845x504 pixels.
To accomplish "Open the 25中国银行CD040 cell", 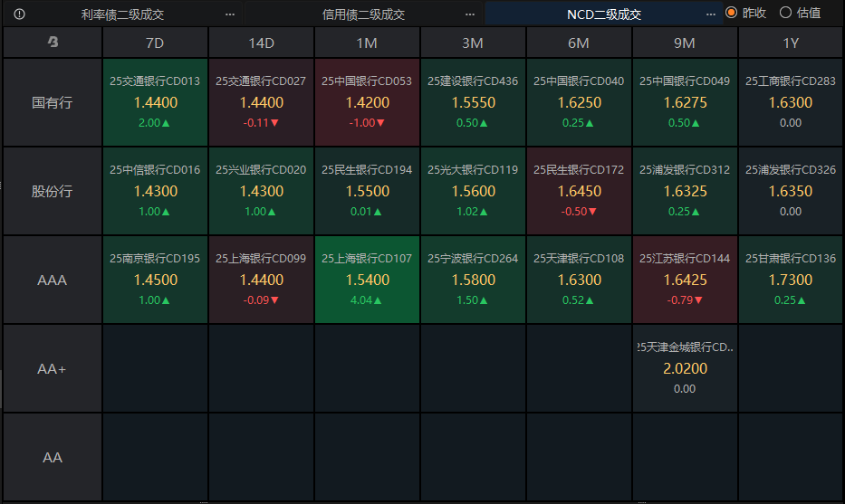I will [579, 102].
